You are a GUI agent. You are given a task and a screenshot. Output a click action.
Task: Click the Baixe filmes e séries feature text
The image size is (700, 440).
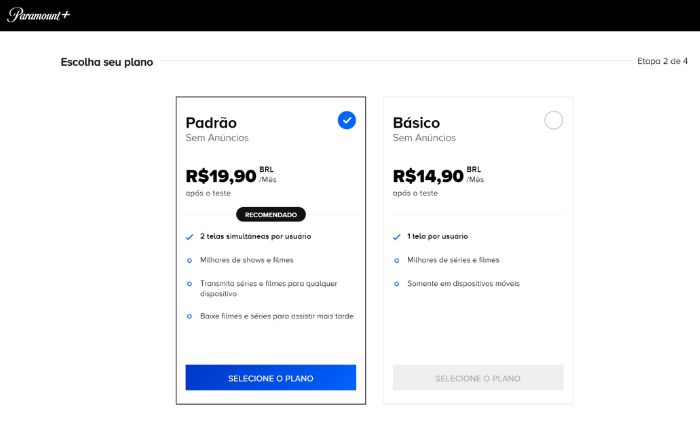[x=277, y=316]
